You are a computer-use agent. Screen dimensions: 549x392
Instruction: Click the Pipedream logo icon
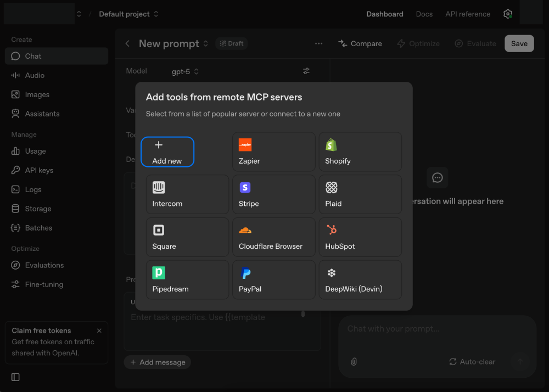coord(159,273)
